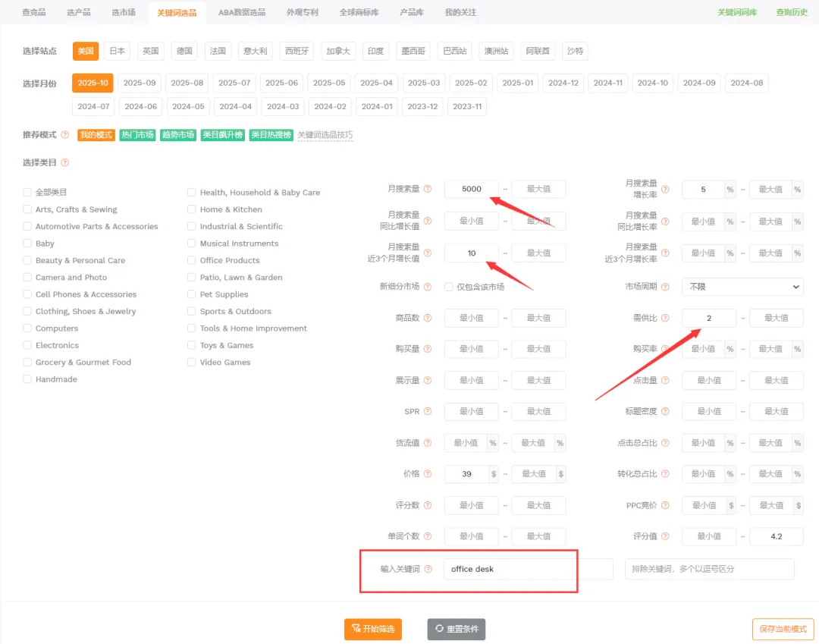
Task: Click 需供比 minimum field with 2
Action: coord(709,318)
